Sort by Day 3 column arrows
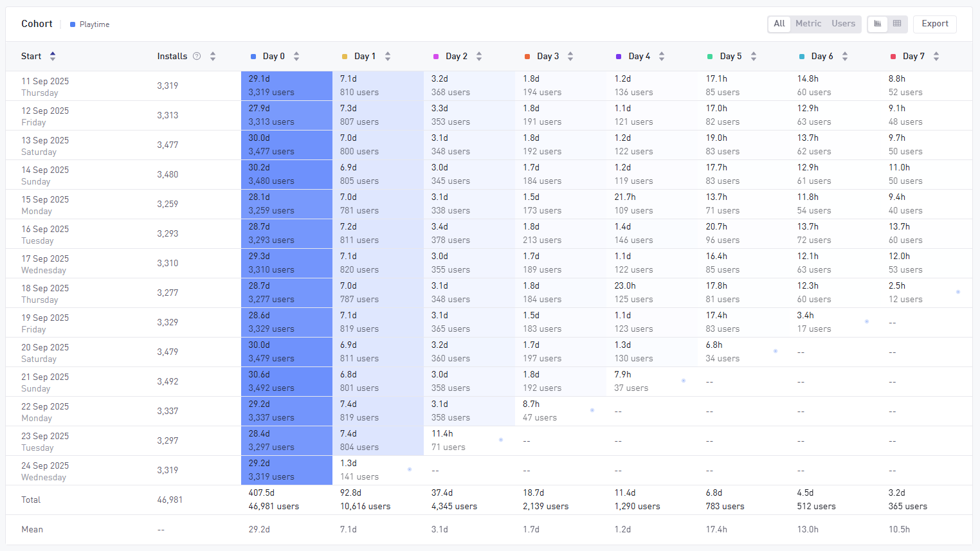 point(570,57)
